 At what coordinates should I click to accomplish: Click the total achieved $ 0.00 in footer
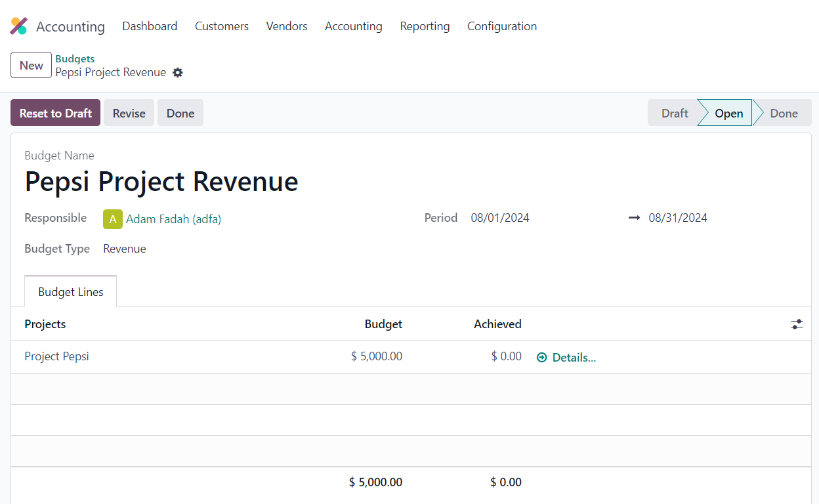(x=506, y=482)
